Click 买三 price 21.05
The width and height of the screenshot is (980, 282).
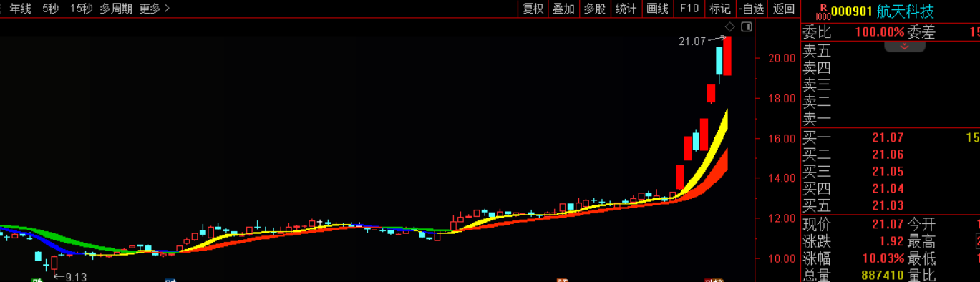888,172
